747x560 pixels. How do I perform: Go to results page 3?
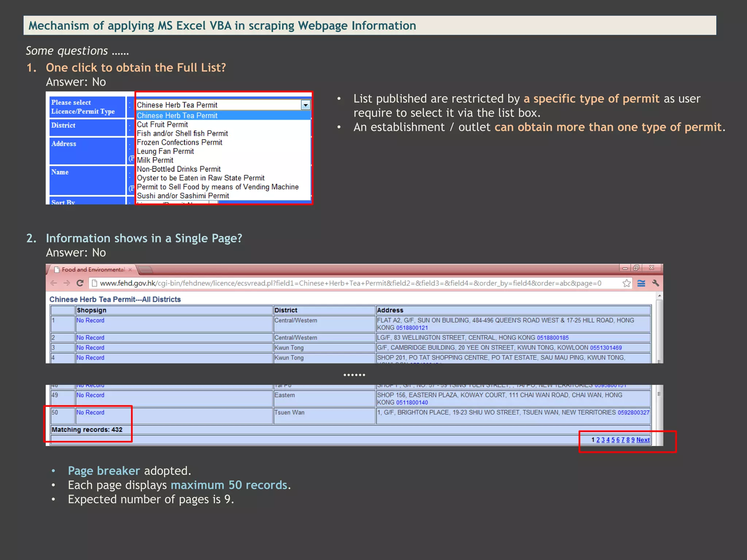click(x=603, y=440)
